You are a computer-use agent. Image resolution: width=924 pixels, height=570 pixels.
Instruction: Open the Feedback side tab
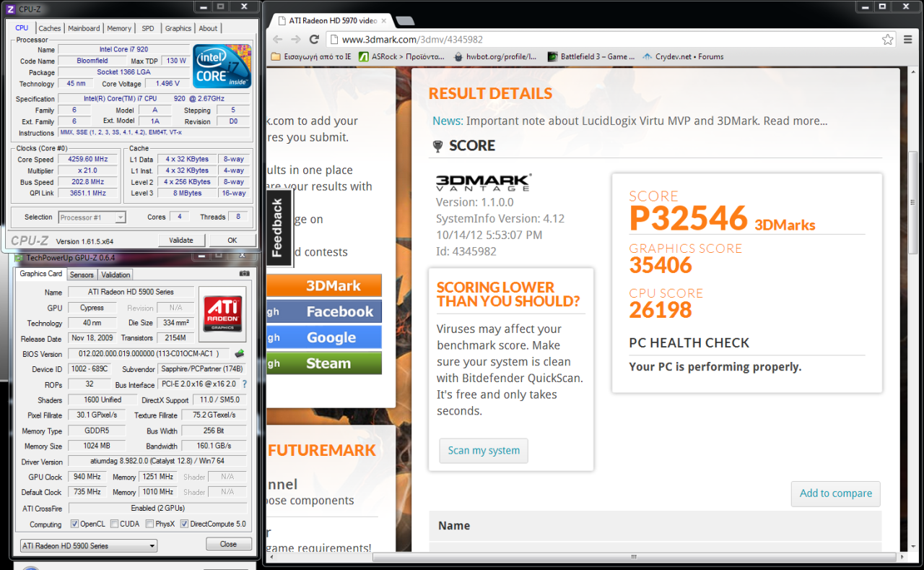click(278, 228)
